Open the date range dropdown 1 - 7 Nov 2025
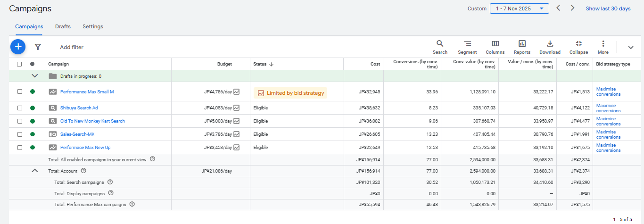Viewport: 644px width, 224px height. (519, 8)
